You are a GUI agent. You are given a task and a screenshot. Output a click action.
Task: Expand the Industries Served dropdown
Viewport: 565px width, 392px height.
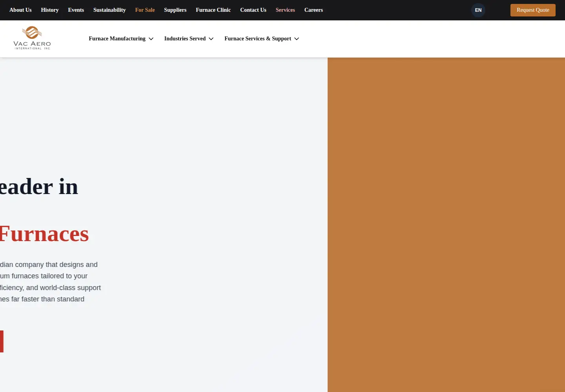tap(189, 39)
